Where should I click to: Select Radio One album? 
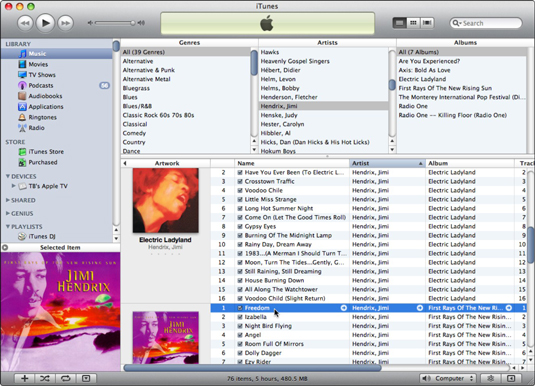(x=462, y=106)
